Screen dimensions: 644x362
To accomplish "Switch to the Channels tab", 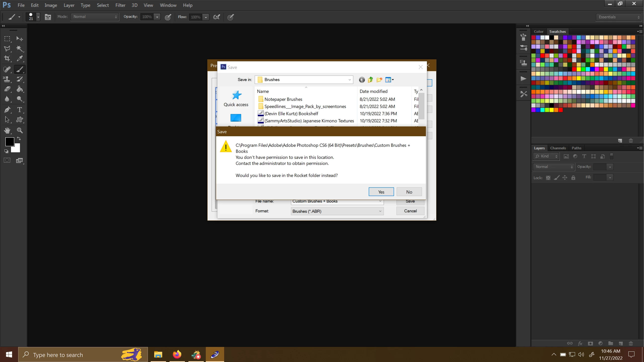I will coord(558,148).
